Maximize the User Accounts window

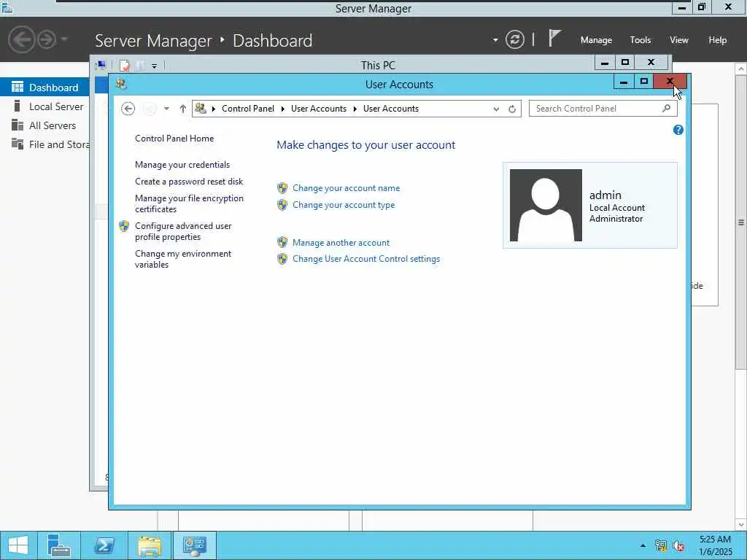[643, 82]
